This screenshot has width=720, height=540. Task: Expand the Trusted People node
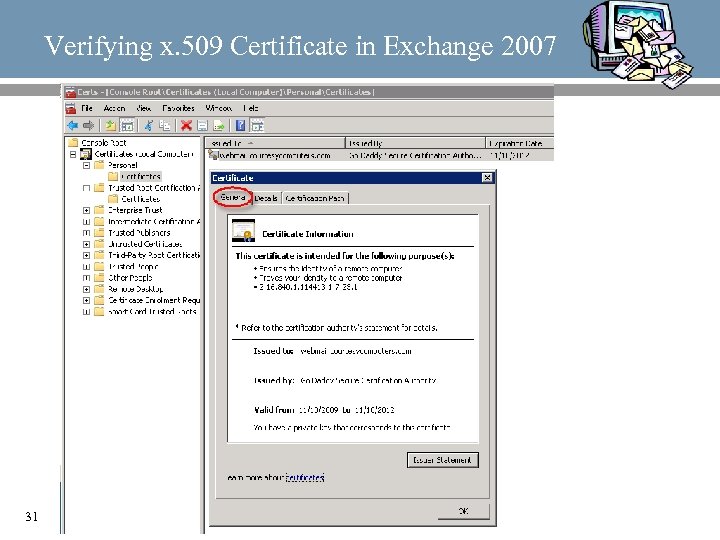(86, 267)
